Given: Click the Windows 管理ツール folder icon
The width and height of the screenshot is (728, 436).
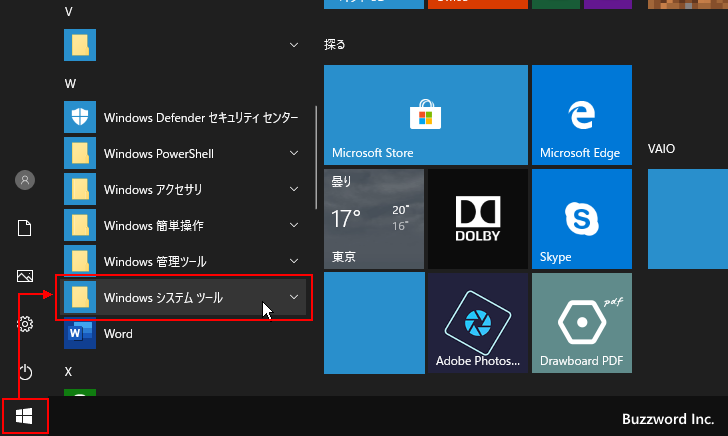Looking at the screenshot, I should [x=80, y=260].
